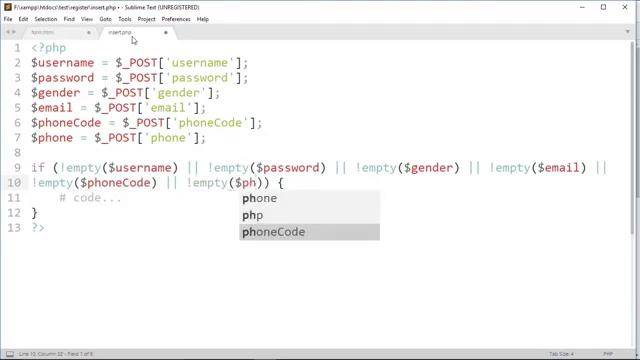
Task: Click the 'email' string on line 5
Action: pyautogui.click(x=168, y=108)
